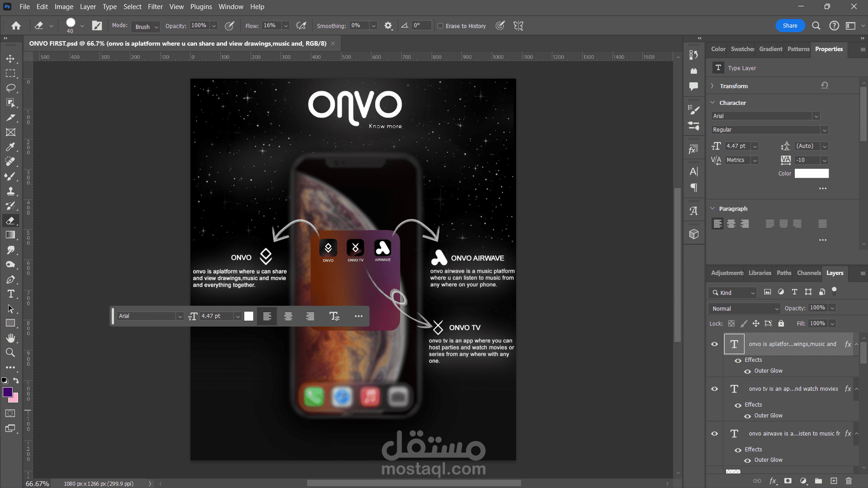This screenshot has width=868, height=488.
Task: Select the Lasso tool
Action: (10, 88)
